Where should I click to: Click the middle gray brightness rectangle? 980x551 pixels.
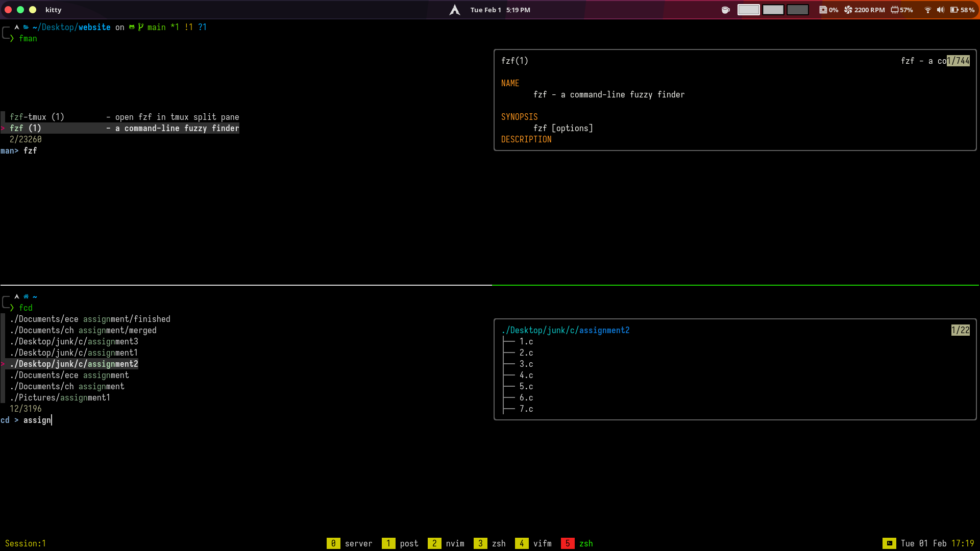[773, 9]
